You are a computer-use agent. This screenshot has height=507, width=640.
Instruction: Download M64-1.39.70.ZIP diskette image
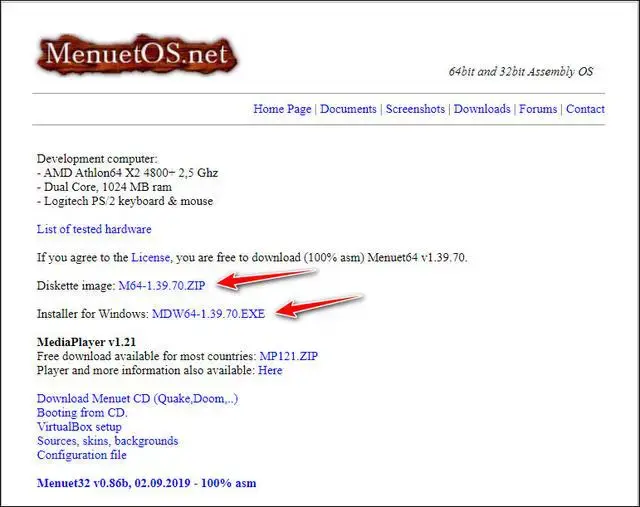tap(162, 285)
